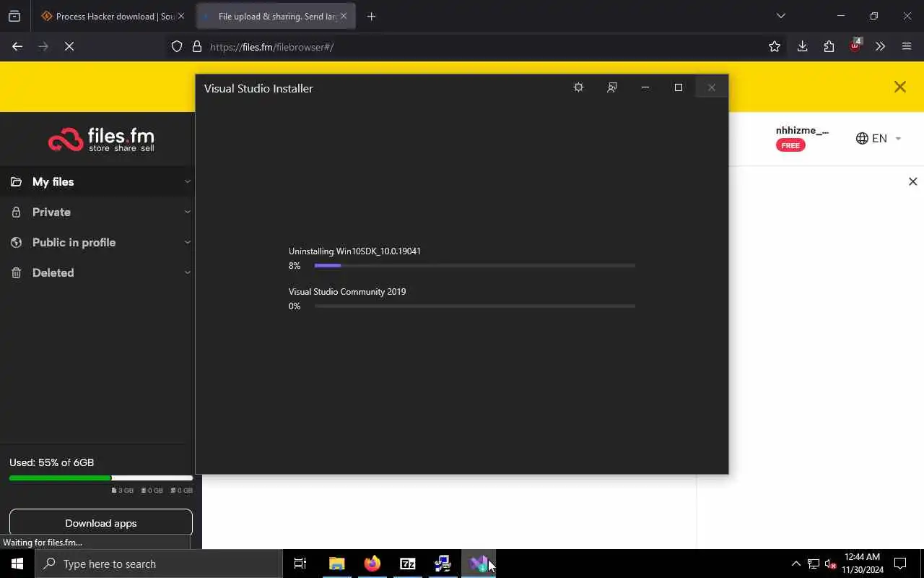Viewport: 924px width, 578px height.
Task: Click the files.fm logo
Action: 101,139
